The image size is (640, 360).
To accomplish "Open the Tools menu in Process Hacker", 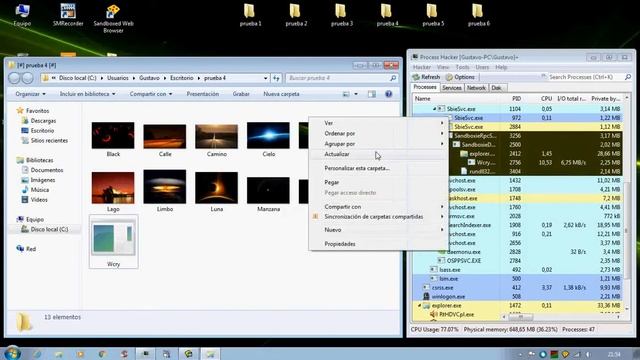I will 462,67.
